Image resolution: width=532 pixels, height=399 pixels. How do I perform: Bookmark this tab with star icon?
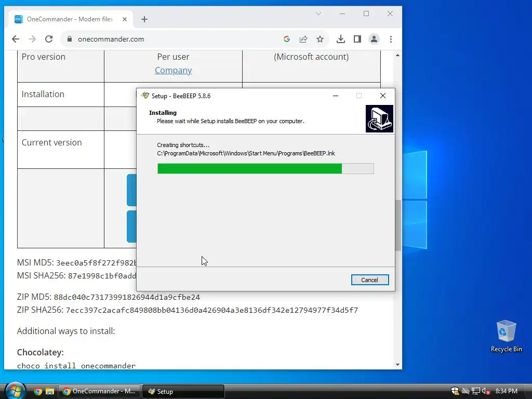pos(320,39)
